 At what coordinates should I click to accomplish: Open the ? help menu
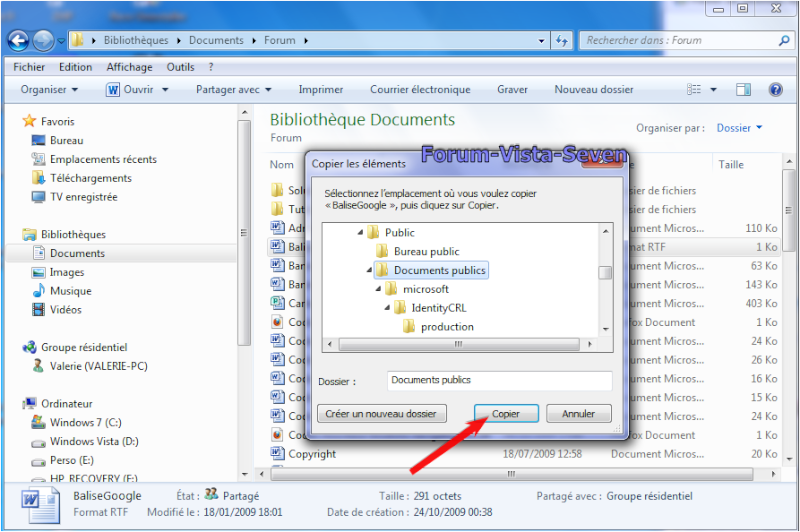(211, 67)
